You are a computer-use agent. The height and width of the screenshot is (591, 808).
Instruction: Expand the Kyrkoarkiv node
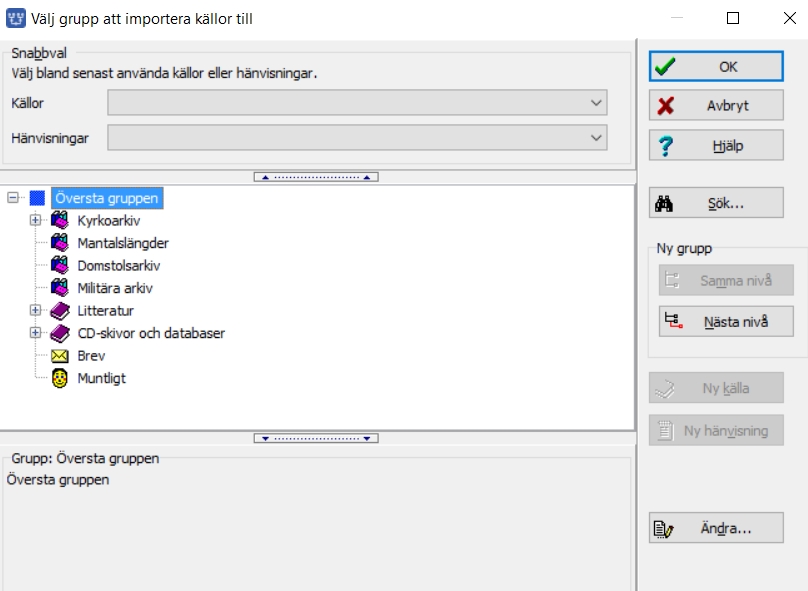click(35, 220)
